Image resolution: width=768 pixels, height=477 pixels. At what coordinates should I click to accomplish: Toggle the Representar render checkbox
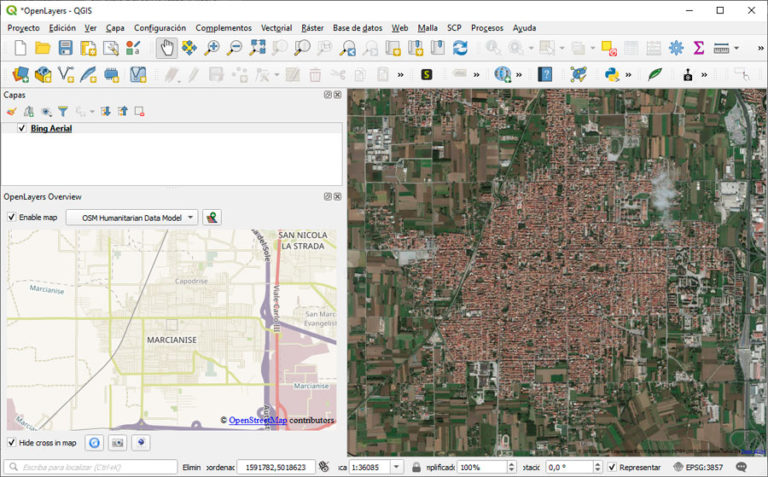[x=612, y=467]
